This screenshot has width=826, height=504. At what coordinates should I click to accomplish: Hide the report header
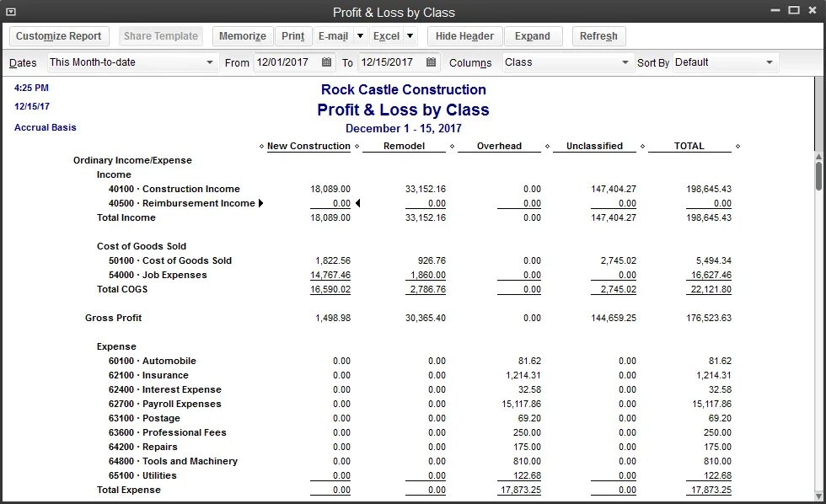click(464, 36)
